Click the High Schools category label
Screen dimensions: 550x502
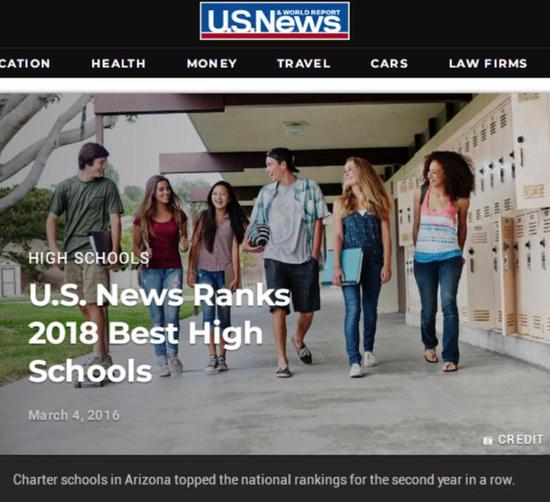89,258
